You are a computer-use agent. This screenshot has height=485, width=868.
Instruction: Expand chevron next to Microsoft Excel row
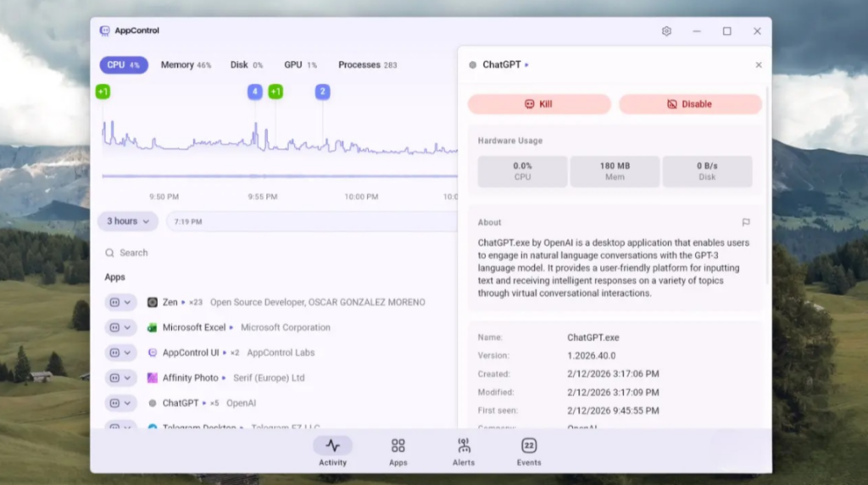tap(127, 328)
